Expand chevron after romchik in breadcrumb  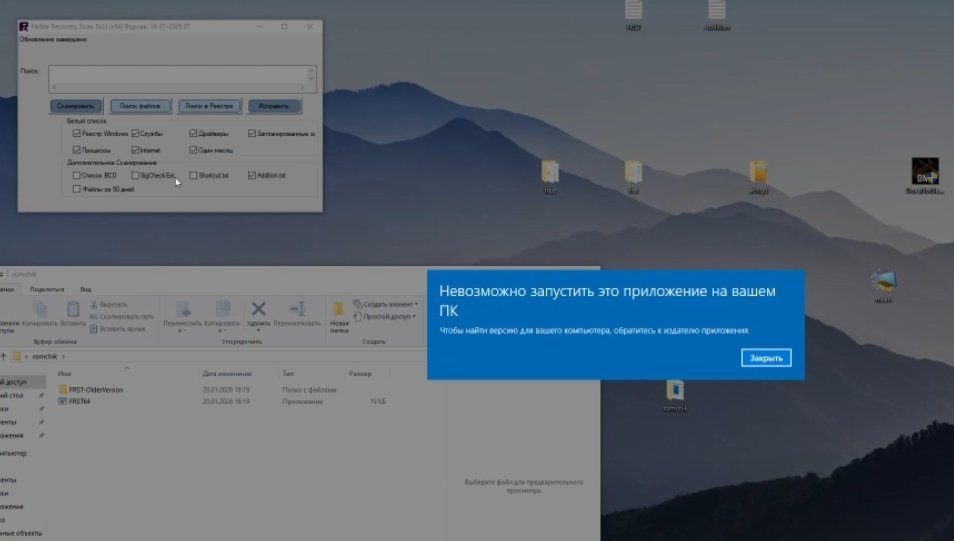[63, 357]
